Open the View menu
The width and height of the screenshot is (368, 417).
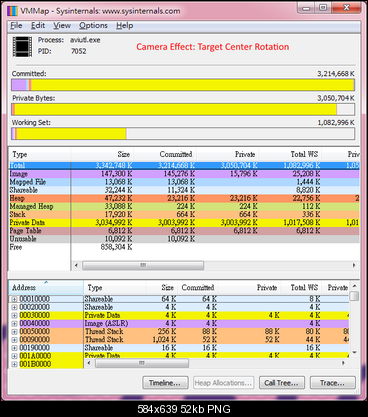[62, 26]
